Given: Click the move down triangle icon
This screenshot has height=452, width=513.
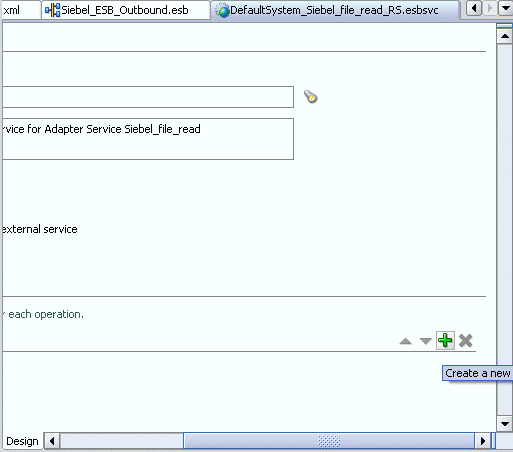Looking at the screenshot, I should 425,341.
